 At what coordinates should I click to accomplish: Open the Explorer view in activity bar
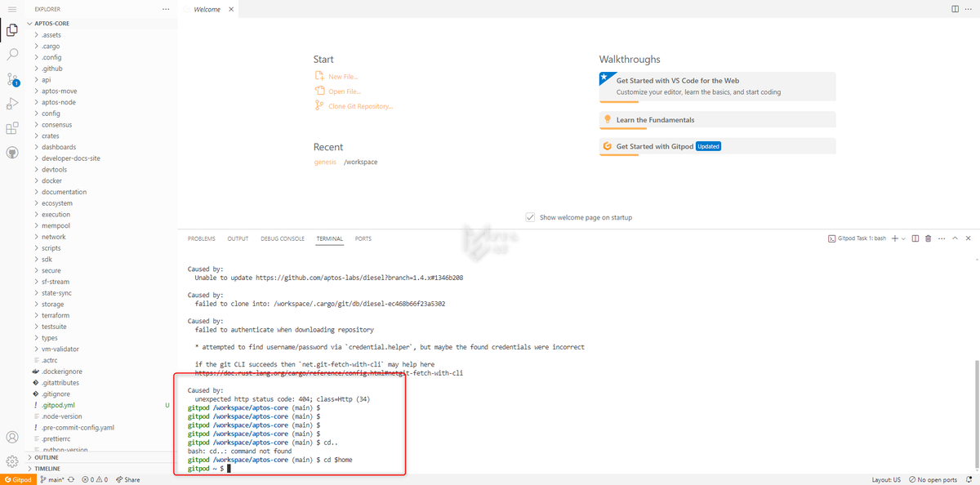coord(12,31)
